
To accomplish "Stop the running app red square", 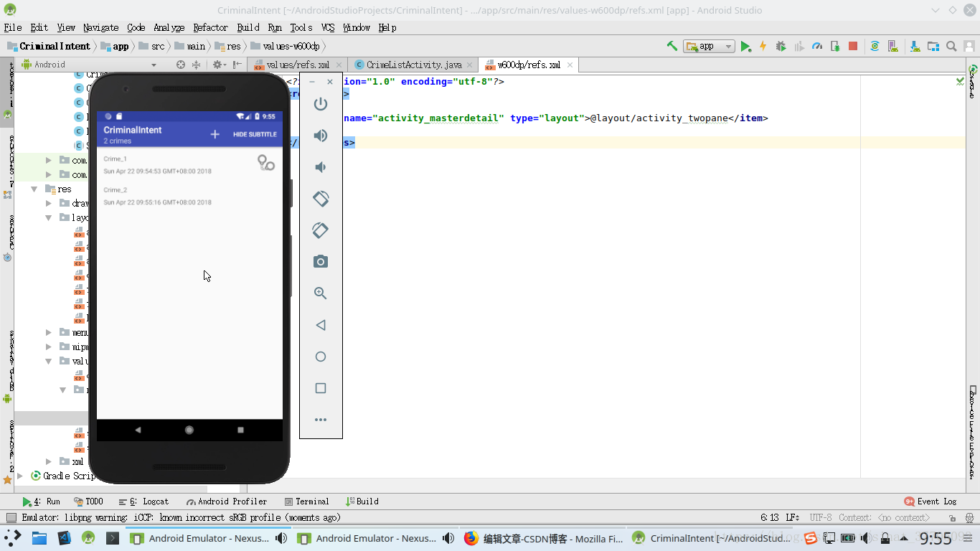I will tap(853, 46).
